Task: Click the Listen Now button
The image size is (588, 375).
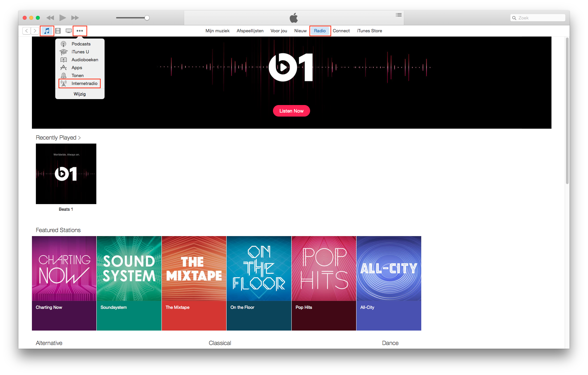Action: point(291,111)
